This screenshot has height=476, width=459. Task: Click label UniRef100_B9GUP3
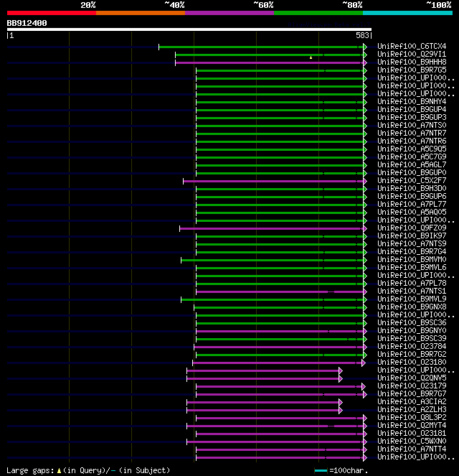coord(412,118)
